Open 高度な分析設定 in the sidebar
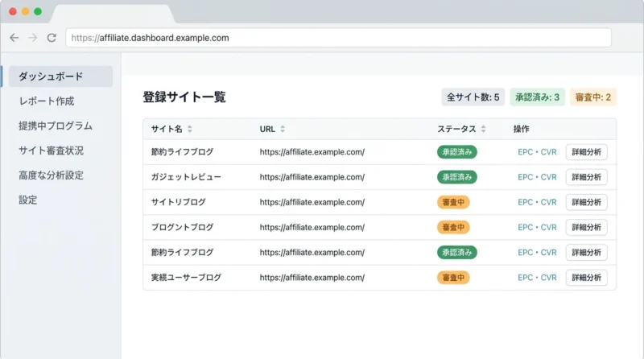 (51, 175)
